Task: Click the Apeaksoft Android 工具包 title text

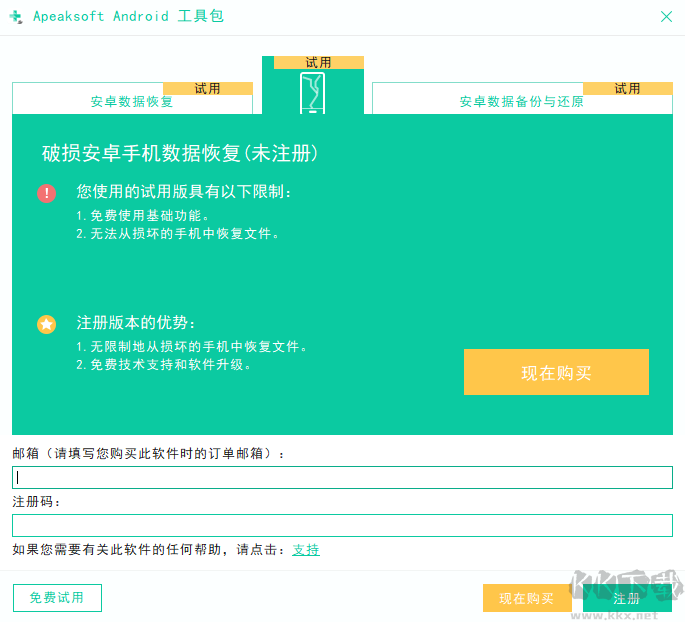Action: click(x=128, y=17)
